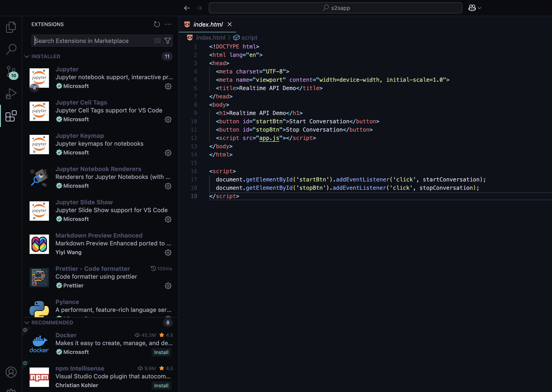This screenshot has height=392, width=552.
Task: Click the Pylance Python logo
Action: pyautogui.click(x=39, y=309)
